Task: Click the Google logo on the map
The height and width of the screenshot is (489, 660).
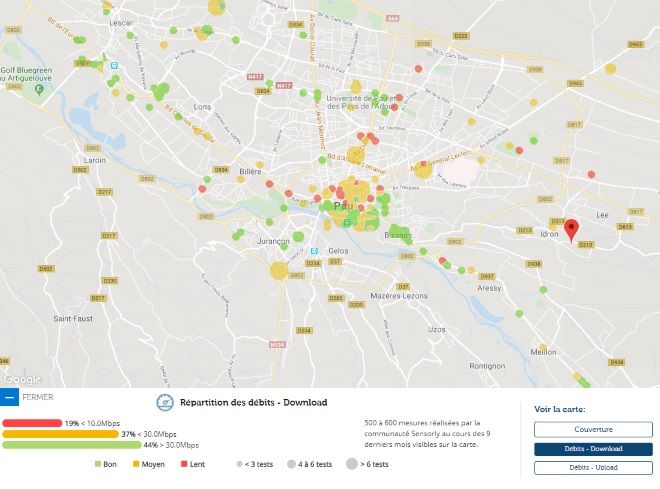Action: 22,379
